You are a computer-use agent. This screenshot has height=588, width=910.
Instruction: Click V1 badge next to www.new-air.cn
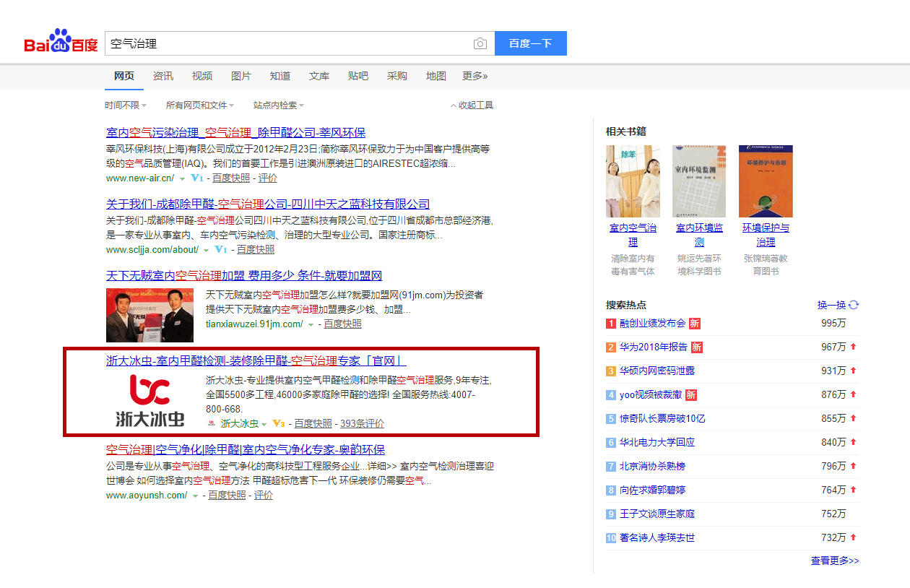coord(198,178)
